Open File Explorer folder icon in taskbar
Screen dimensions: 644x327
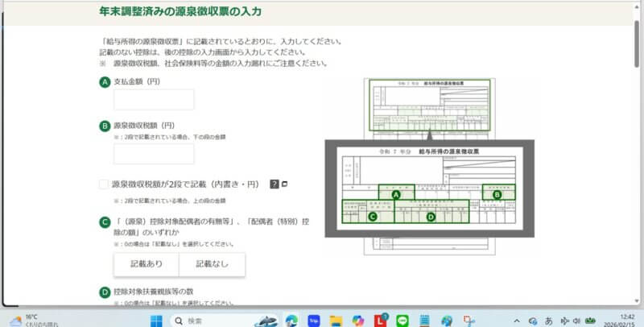[x=336, y=320]
